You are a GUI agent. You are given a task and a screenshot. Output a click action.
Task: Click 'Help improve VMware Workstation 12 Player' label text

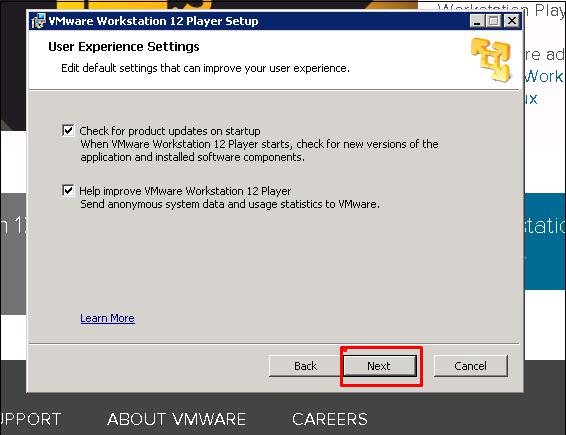[x=185, y=191]
